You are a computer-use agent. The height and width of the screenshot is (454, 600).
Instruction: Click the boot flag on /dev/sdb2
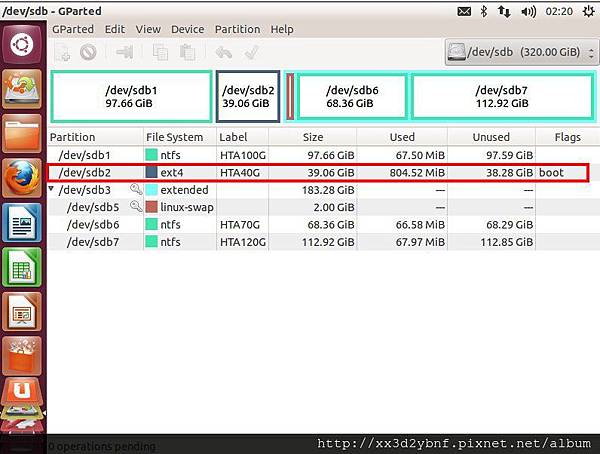point(551,172)
